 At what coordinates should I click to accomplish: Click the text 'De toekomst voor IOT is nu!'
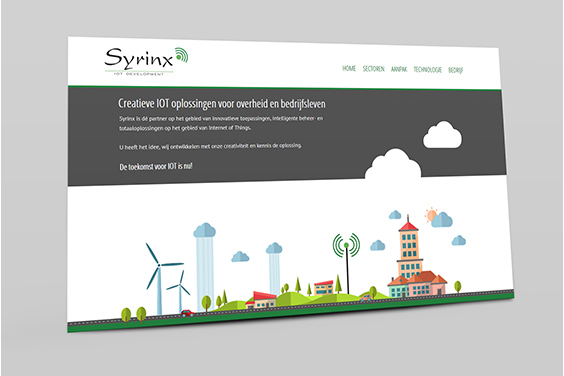click(156, 167)
